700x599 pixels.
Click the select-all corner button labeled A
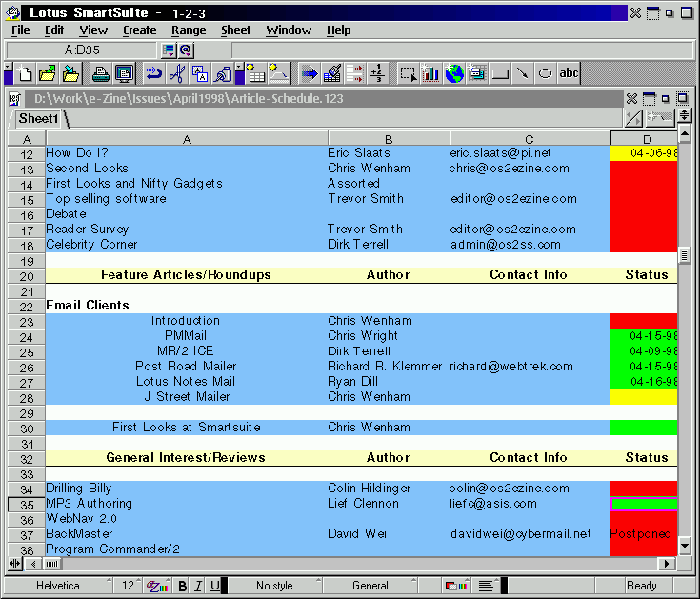point(27,139)
